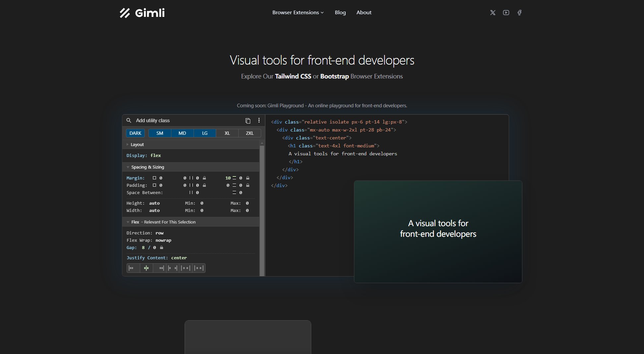
Task: Click the Add utility class search field
Action: point(186,121)
